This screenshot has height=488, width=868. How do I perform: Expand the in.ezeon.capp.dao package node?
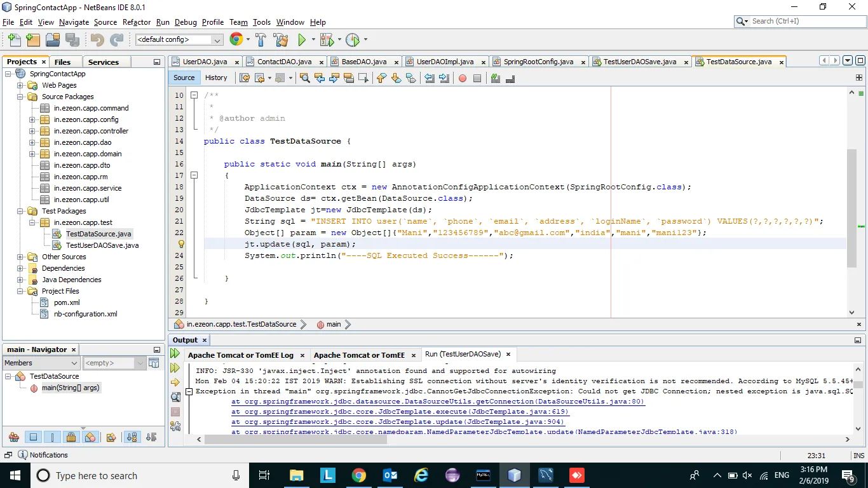click(x=32, y=142)
